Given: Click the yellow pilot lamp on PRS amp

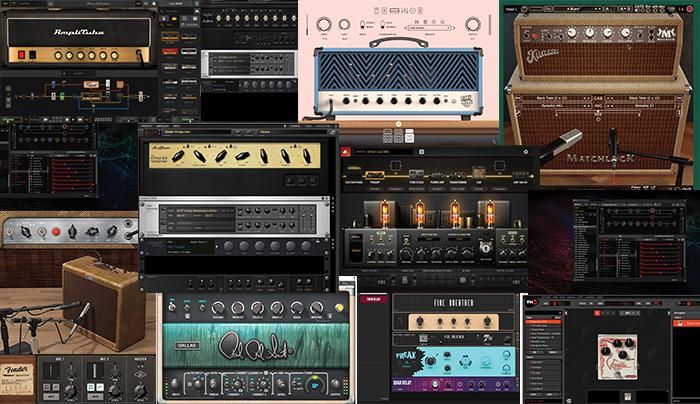Looking at the screenshot, I should 339,308.
